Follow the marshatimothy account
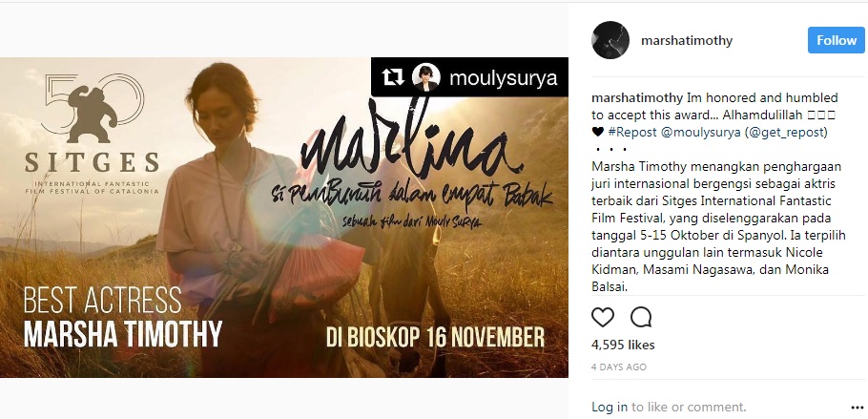 [836, 40]
